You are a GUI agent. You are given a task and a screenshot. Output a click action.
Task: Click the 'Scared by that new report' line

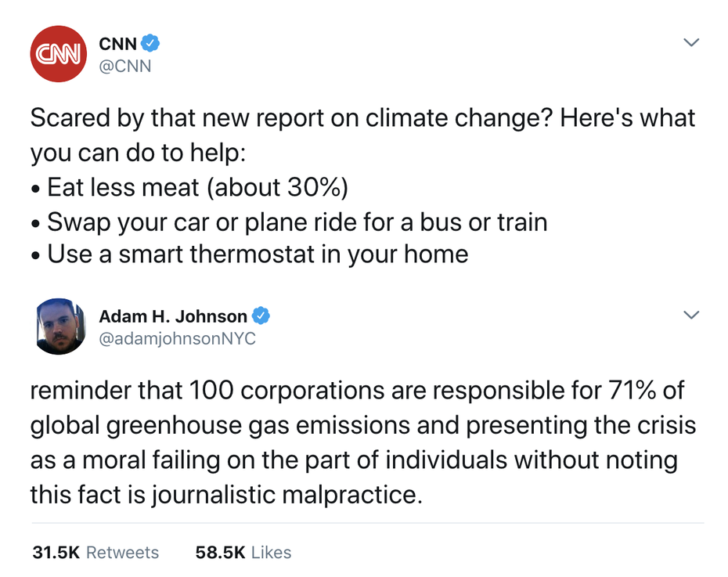[362, 118]
